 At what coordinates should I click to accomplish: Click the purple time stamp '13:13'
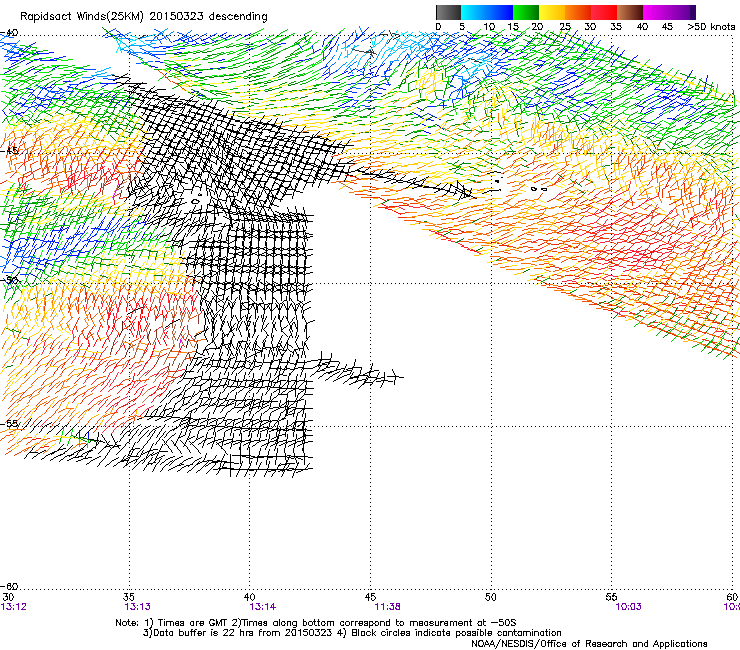click(x=137, y=607)
